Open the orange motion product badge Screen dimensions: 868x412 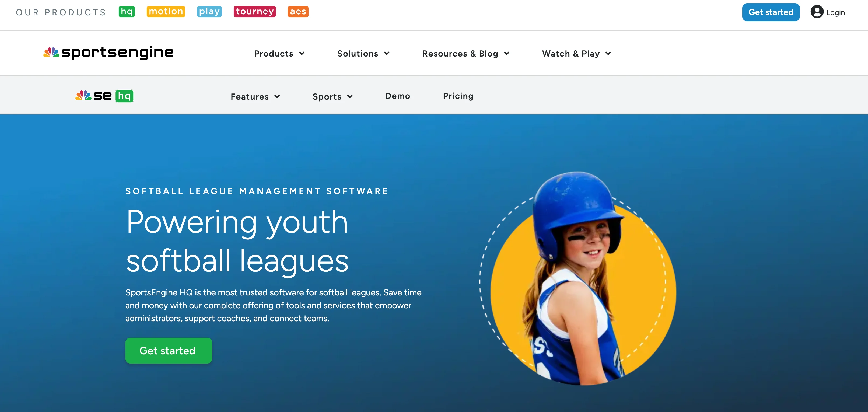coord(166,12)
